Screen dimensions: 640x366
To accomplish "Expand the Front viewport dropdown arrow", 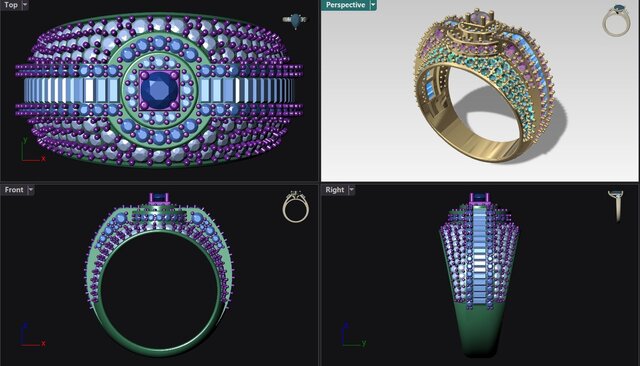I will (x=31, y=190).
